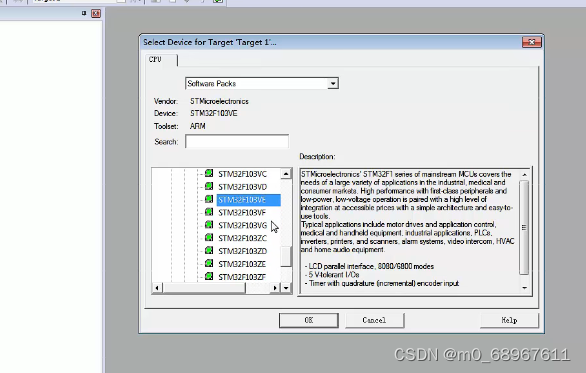Click the Search input field
The height and width of the screenshot is (373, 586).
[x=237, y=142]
